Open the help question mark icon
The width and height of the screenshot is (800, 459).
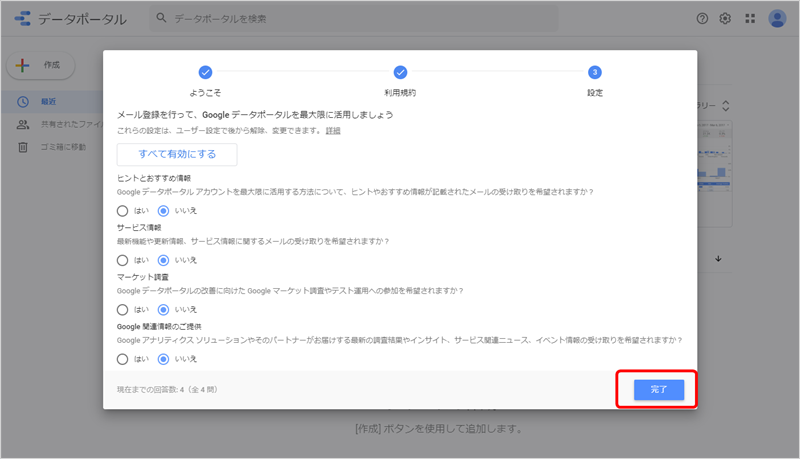[x=702, y=18]
